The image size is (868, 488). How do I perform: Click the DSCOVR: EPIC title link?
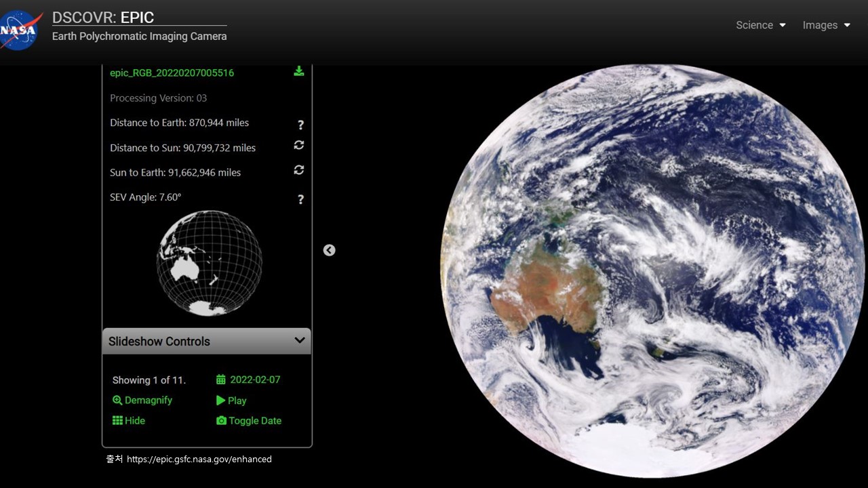click(103, 18)
